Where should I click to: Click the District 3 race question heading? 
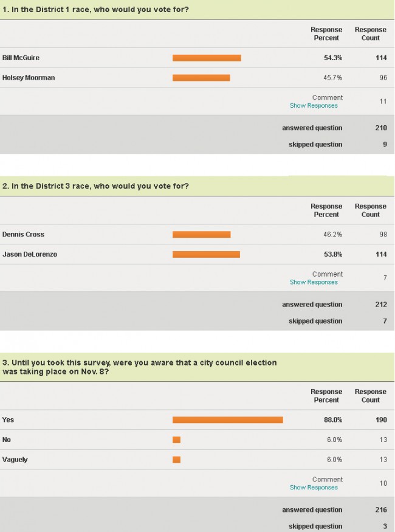point(95,186)
